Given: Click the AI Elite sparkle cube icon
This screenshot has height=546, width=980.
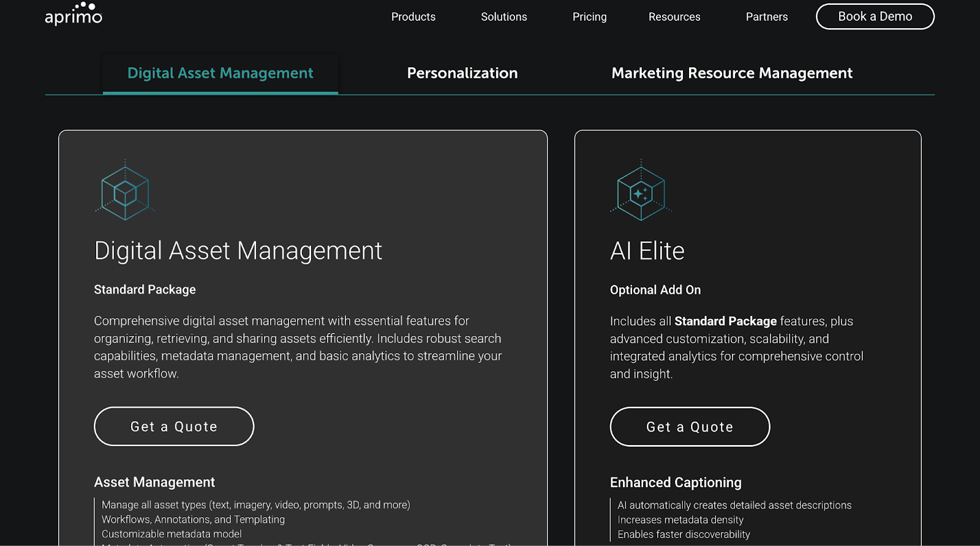Looking at the screenshot, I should [x=641, y=193].
